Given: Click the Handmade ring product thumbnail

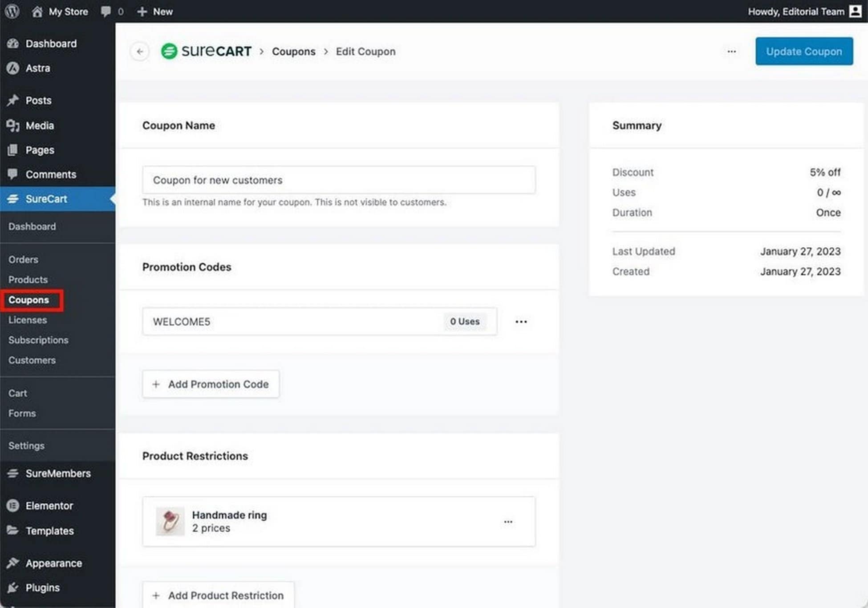Looking at the screenshot, I should pos(170,521).
